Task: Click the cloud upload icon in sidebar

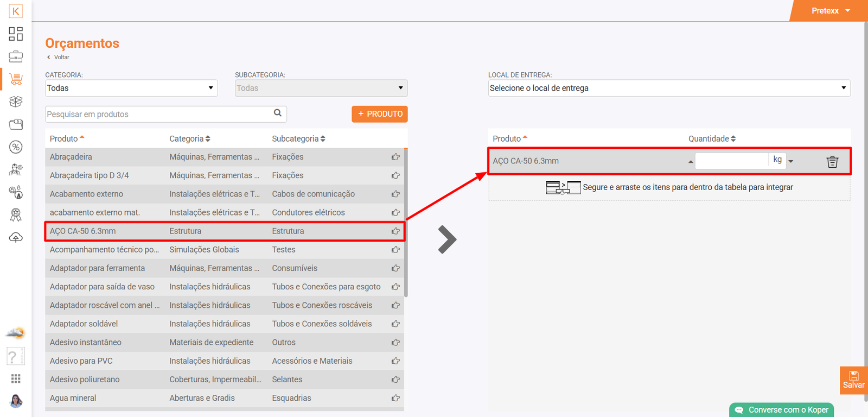Action: coord(16,238)
